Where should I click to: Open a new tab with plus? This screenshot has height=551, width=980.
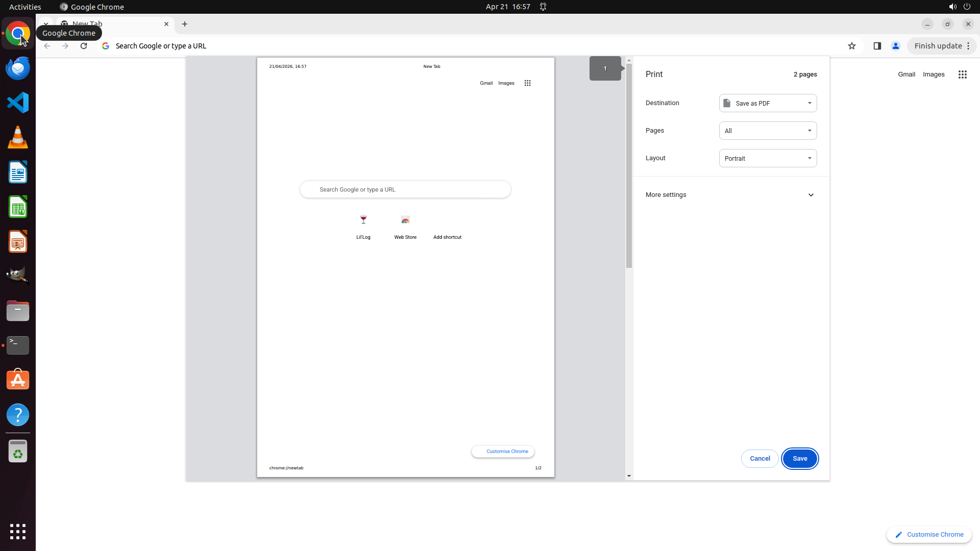[185, 24]
